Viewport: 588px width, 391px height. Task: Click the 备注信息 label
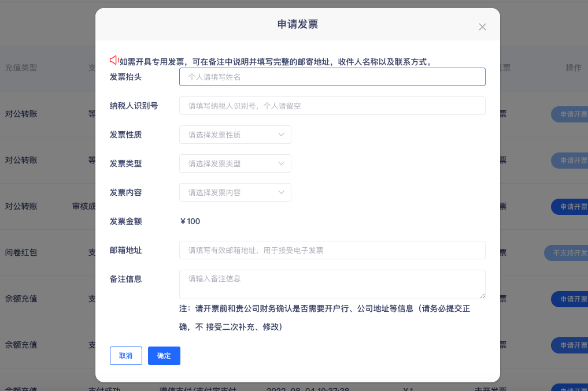[x=125, y=279]
